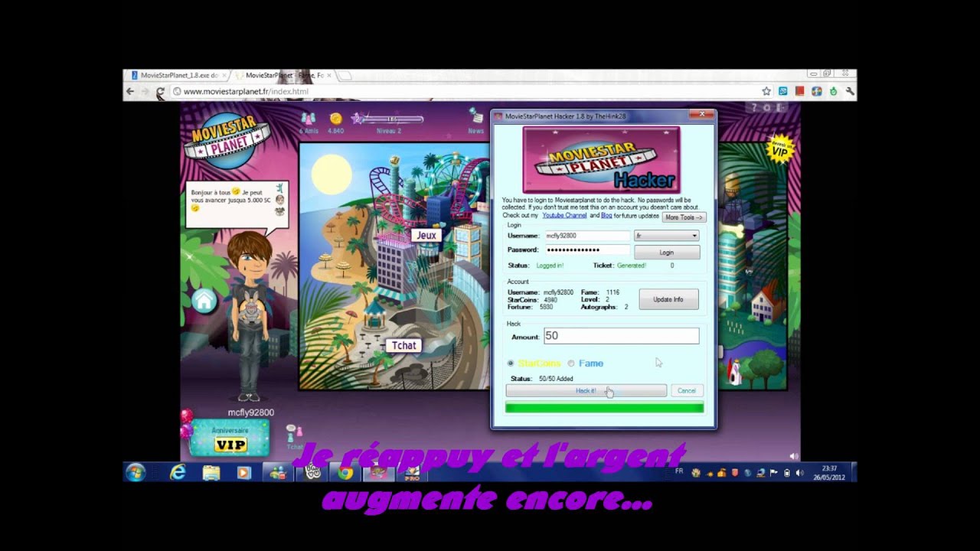
Task: Open the More Tools button
Action: click(684, 217)
